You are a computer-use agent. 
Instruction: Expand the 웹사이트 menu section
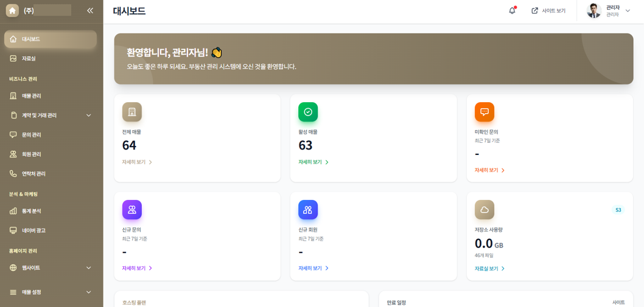89,268
